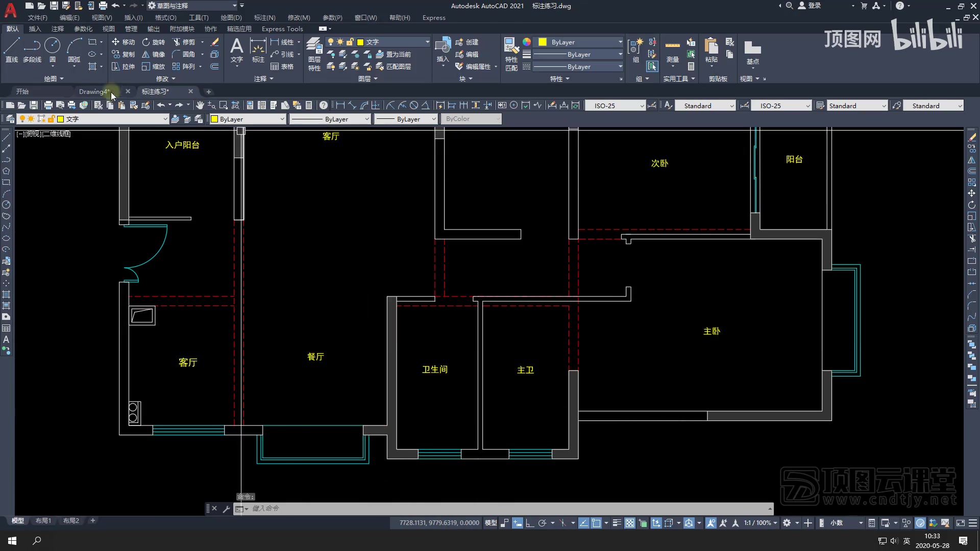The image size is (980, 551).
Task: Open the Dimension (标注) tool
Action: point(258,50)
